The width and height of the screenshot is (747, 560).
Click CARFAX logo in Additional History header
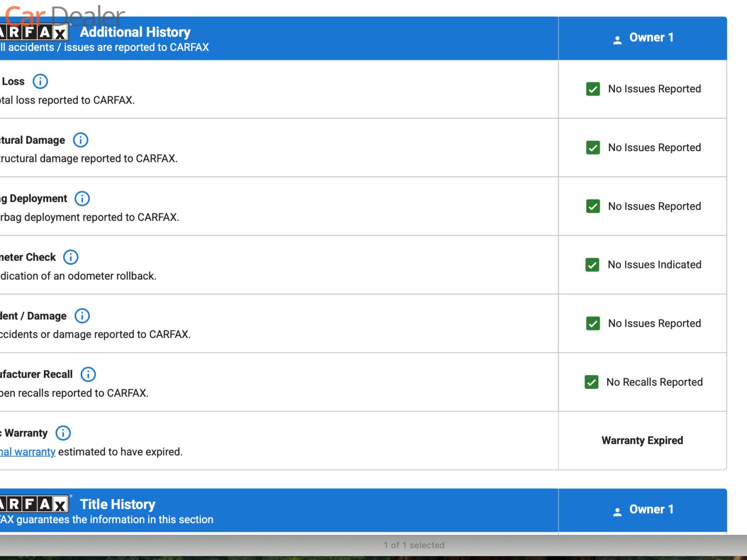[34, 33]
